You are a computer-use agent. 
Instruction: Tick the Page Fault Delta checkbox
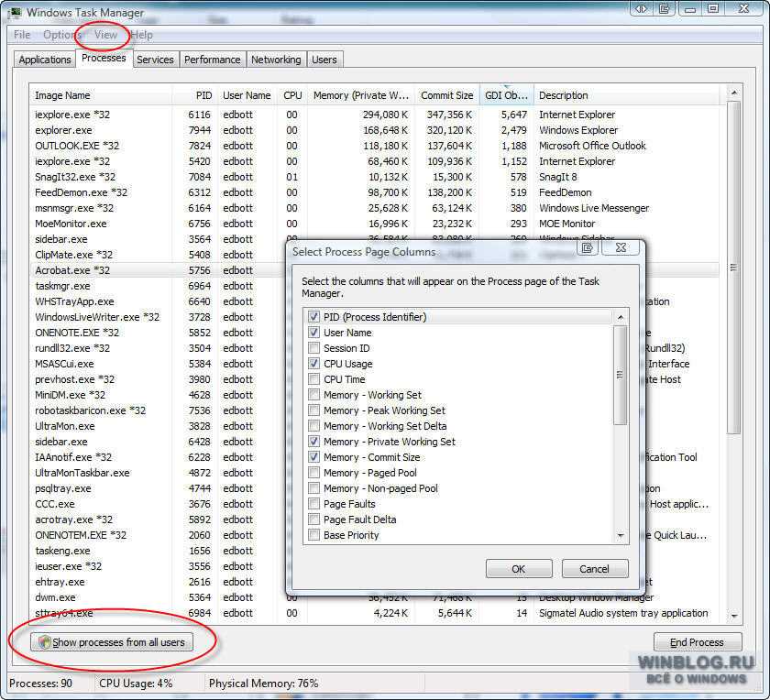[313, 520]
